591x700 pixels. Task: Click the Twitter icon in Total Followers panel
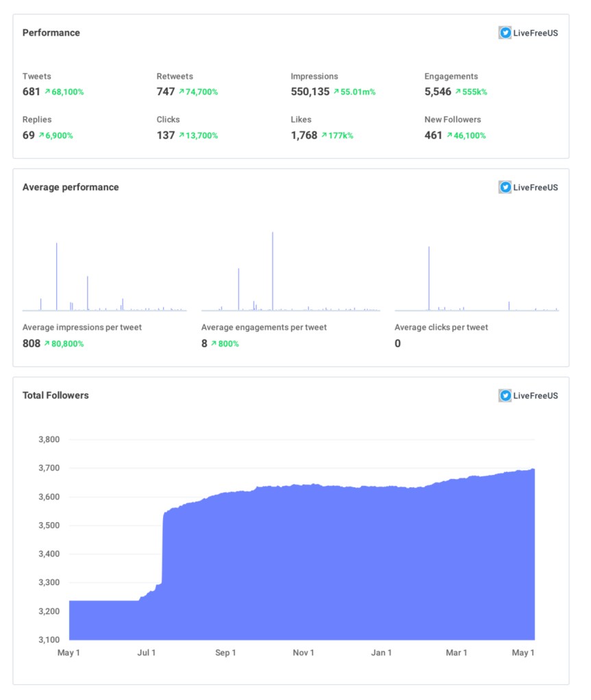tap(505, 396)
